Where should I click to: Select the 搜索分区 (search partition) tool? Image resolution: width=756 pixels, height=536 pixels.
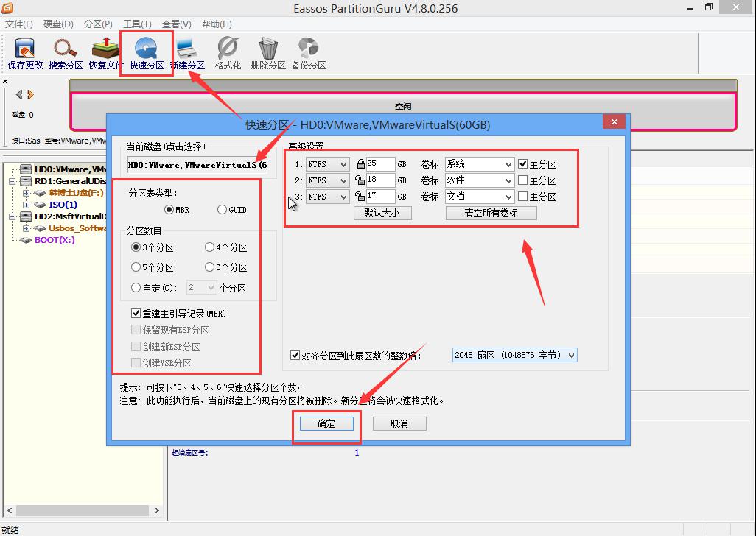(x=65, y=52)
